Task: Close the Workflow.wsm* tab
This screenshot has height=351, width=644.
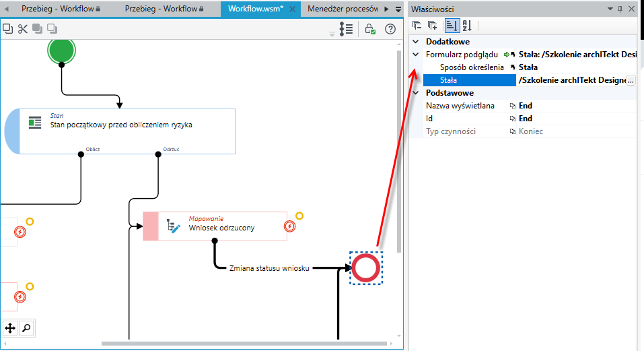Action: 292,9
